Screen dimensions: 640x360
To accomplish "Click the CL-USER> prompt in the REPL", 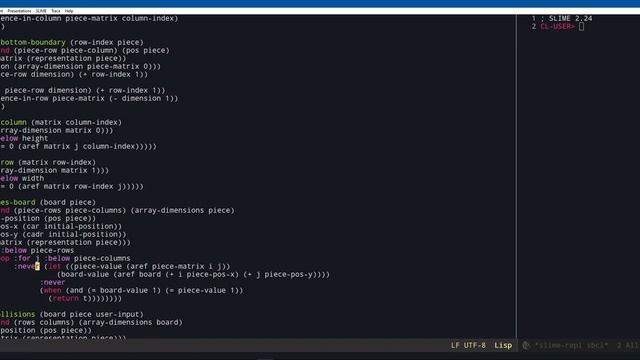I will click(558, 27).
